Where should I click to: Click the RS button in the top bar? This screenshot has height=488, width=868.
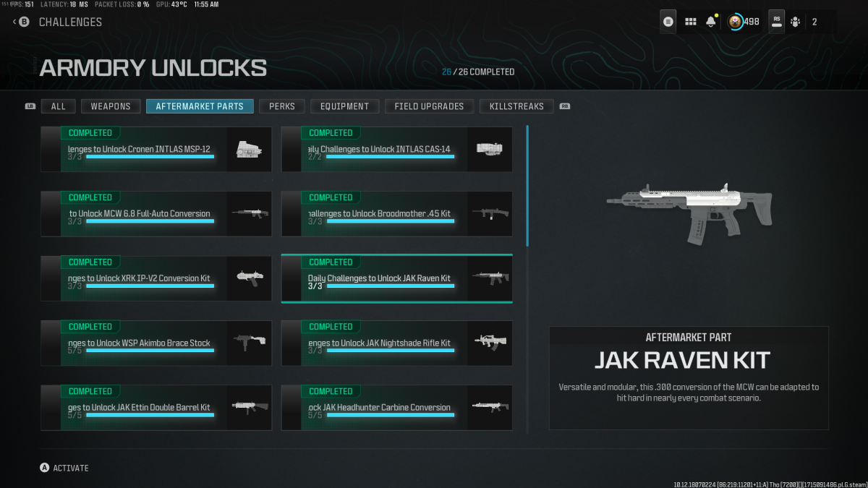[775, 21]
